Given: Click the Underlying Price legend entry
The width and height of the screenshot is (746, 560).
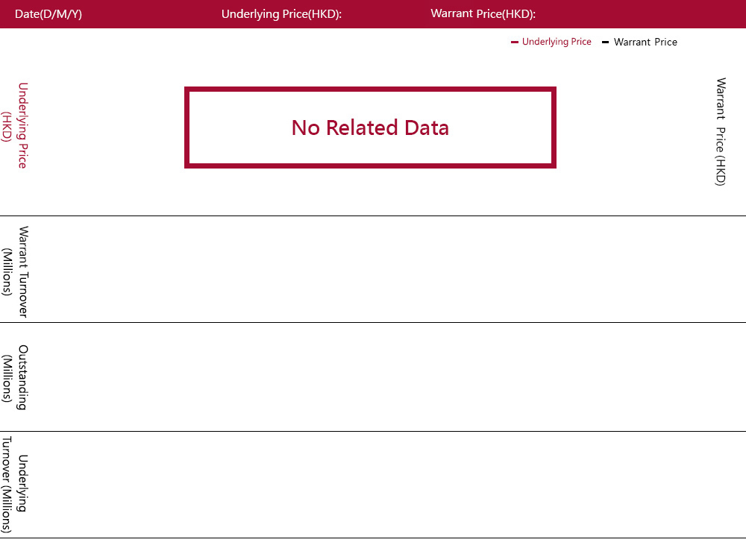Looking at the screenshot, I should (x=551, y=42).
